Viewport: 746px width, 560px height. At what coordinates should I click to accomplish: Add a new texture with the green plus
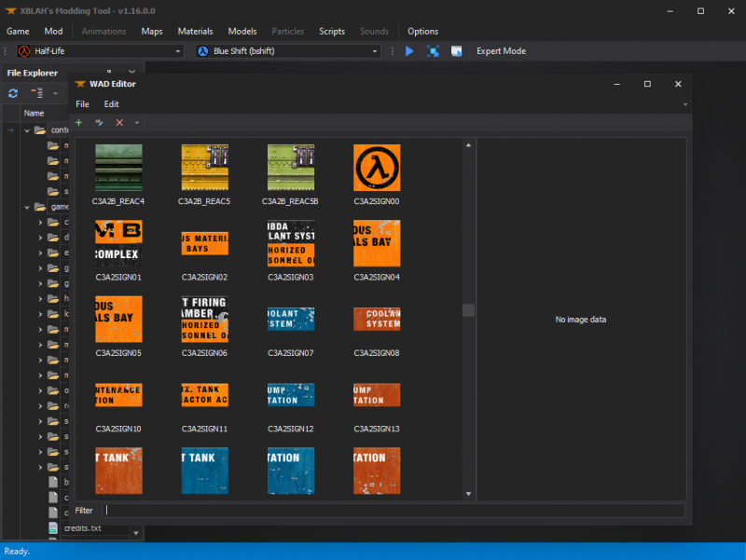tap(78, 122)
